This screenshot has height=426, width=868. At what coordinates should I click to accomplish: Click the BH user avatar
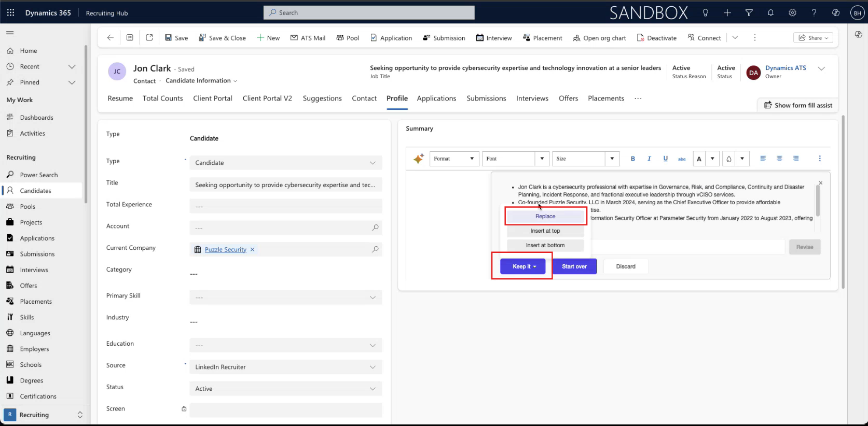[857, 13]
